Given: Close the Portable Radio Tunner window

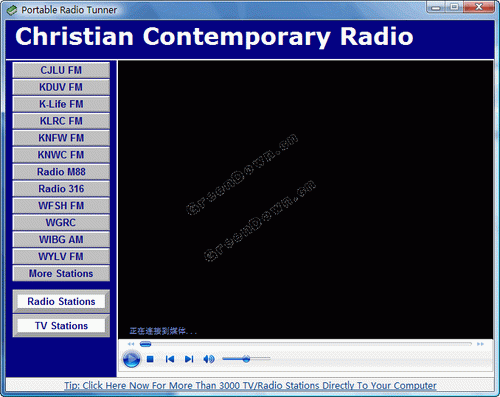Looking at the screenshot, I should tap(479, 7).
